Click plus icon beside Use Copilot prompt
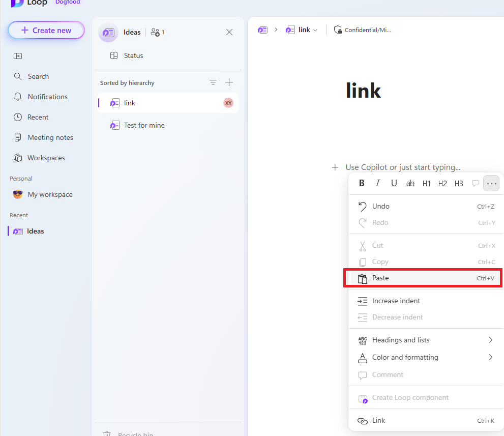 (x=335, y=167)
